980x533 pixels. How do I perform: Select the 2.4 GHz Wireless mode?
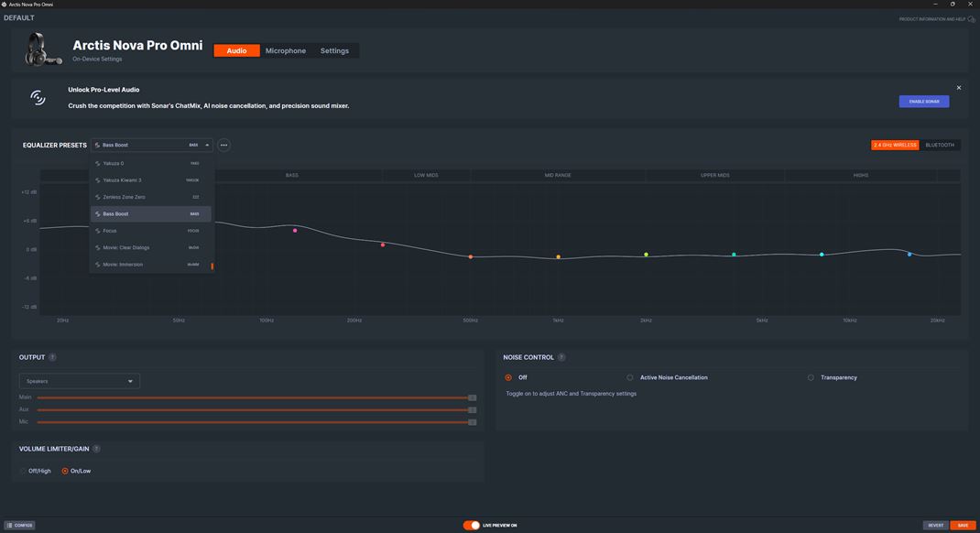coord(895,145)
